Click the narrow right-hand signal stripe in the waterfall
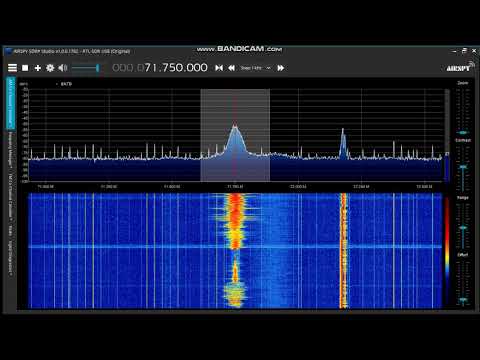 click(x=344, y=250)
